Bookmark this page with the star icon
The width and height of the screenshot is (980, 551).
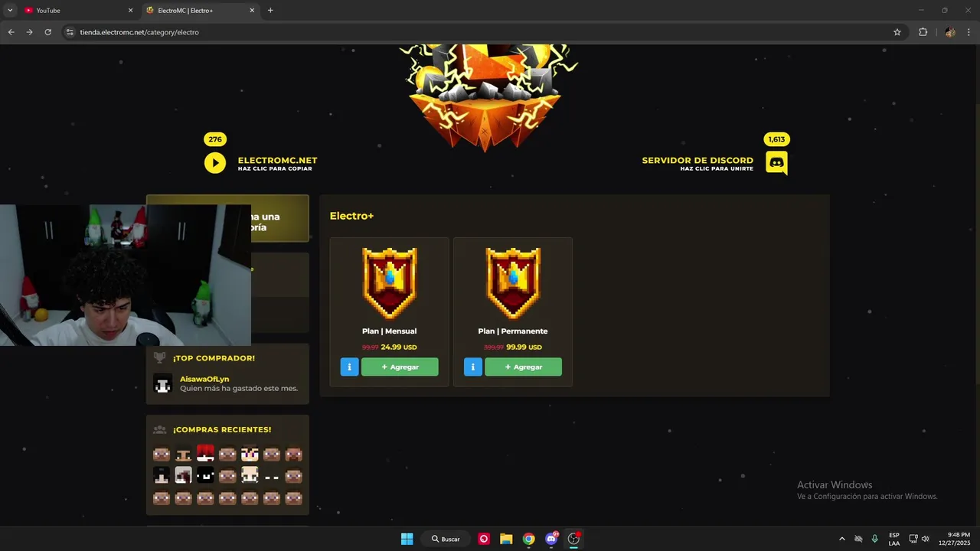pos(897,32)
